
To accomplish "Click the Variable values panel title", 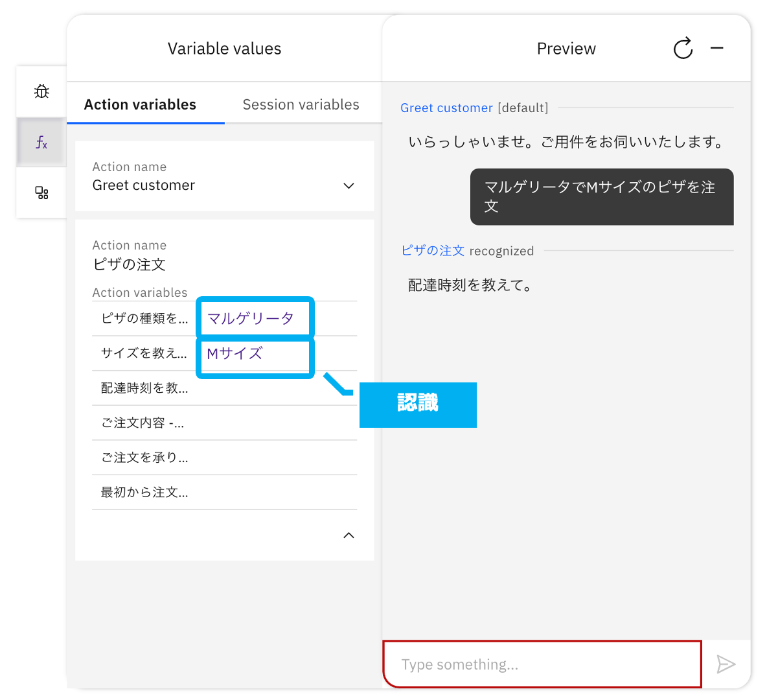I will pyautogui.click(x=225, y=49).
